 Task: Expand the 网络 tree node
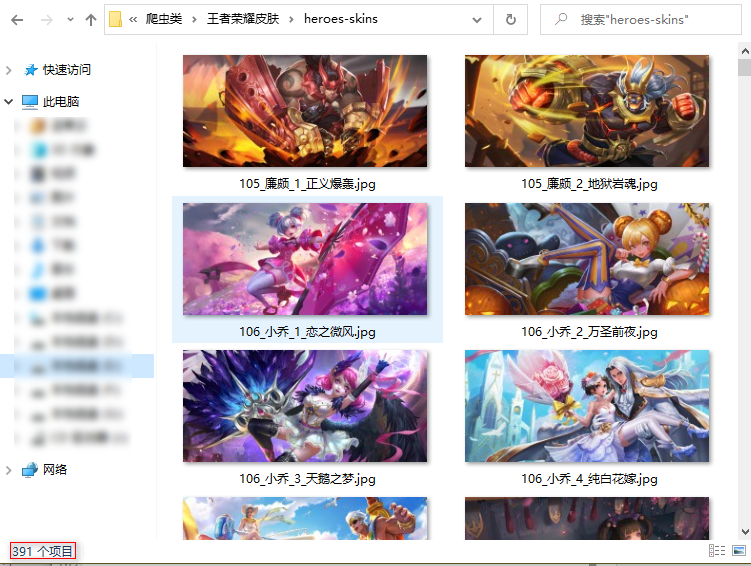[9, 470]
